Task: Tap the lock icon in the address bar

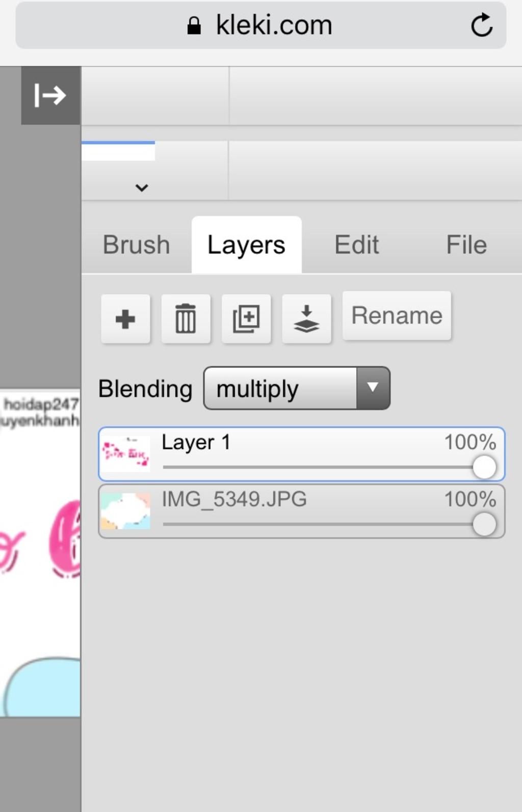Action: click(x=194, y=25)
